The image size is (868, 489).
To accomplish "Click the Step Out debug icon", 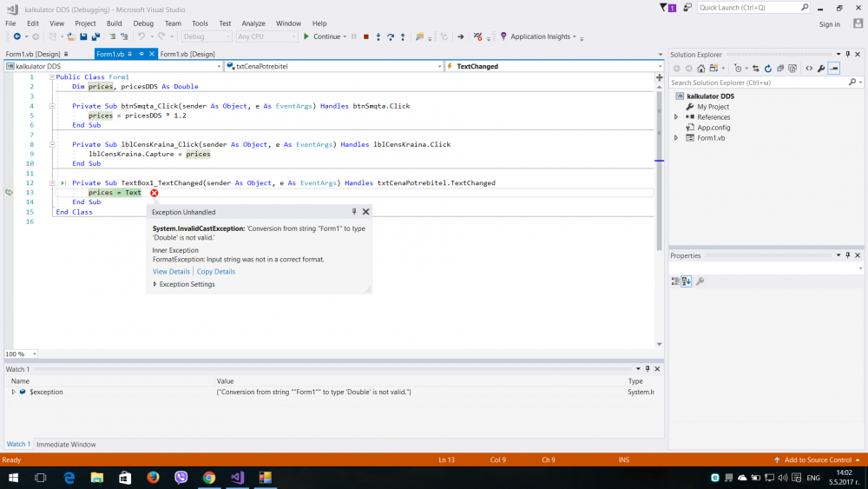I will (403, 36).
